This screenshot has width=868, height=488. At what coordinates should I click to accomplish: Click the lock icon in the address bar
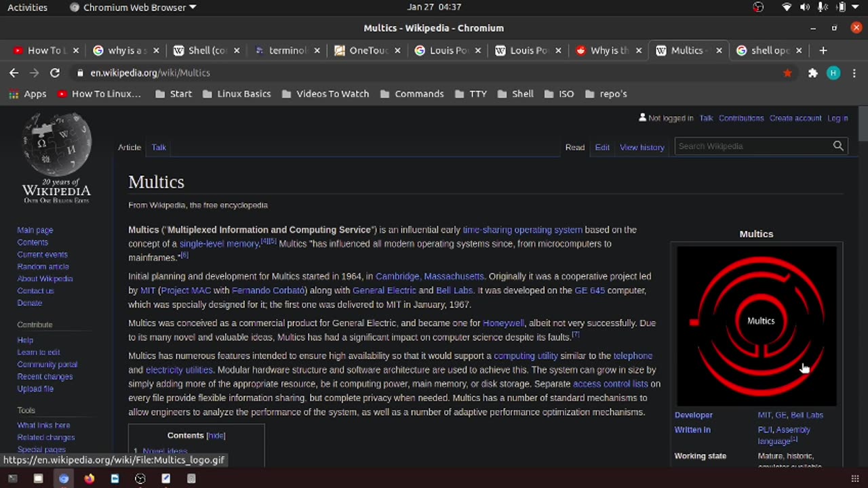80,73
